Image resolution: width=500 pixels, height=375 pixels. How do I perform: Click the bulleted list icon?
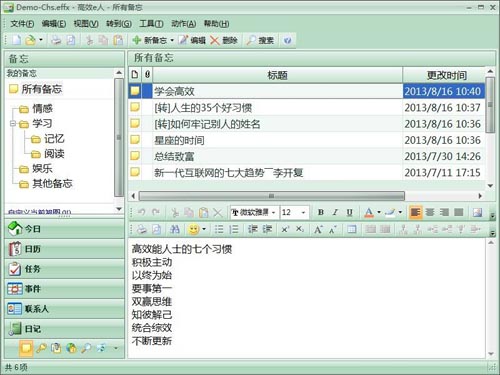pos(219,229)
